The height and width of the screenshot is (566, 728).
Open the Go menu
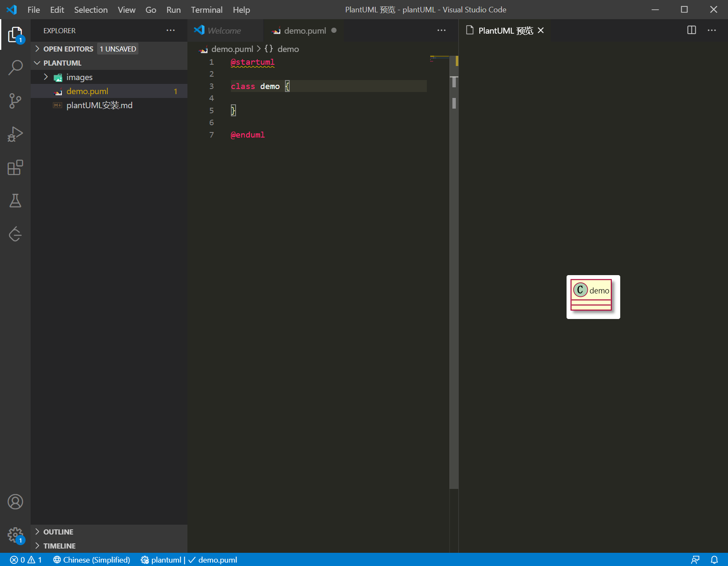151,9
